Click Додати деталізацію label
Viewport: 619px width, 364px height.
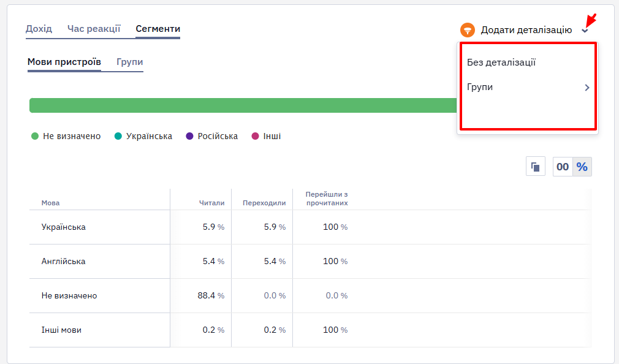click(x=526, y=30)
